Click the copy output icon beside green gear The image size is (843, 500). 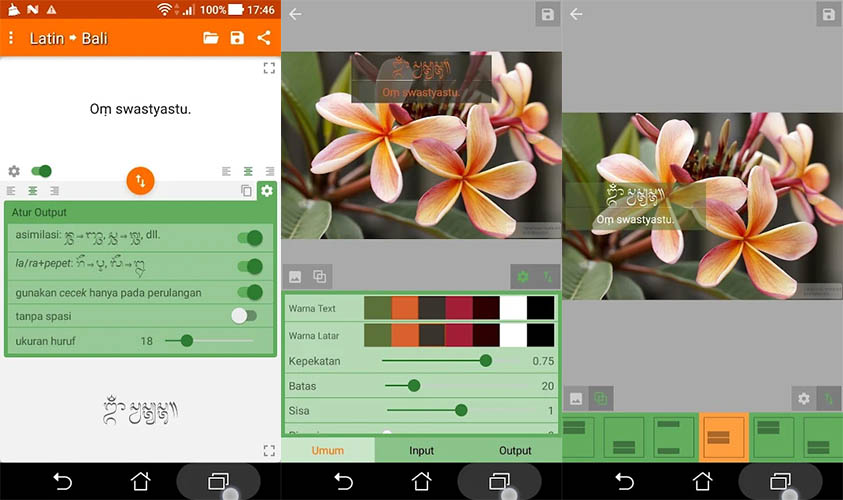tap(246, 191)
